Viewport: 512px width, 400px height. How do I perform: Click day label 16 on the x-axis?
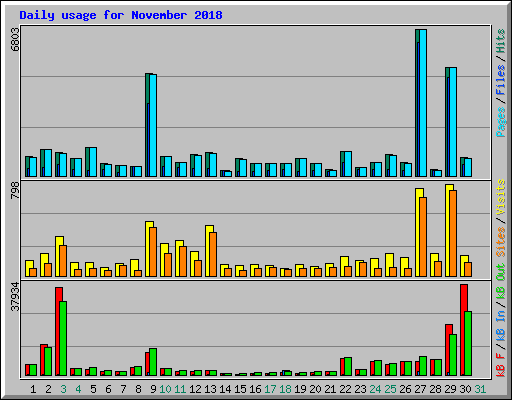click(x=255, y=389)
